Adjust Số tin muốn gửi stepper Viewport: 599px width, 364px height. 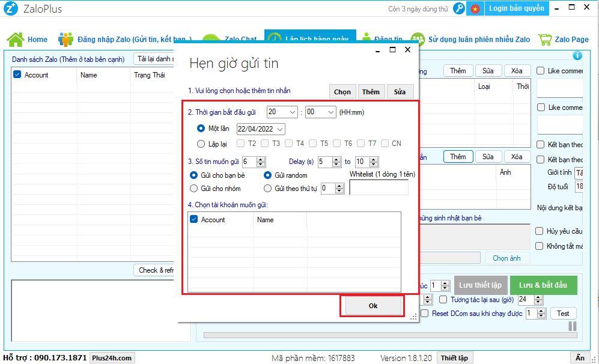click(261, 162)
